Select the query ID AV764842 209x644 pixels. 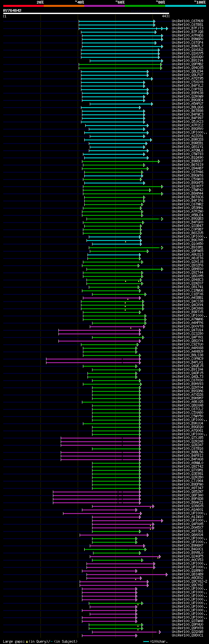pyautogui.click(x=12, y=10)
